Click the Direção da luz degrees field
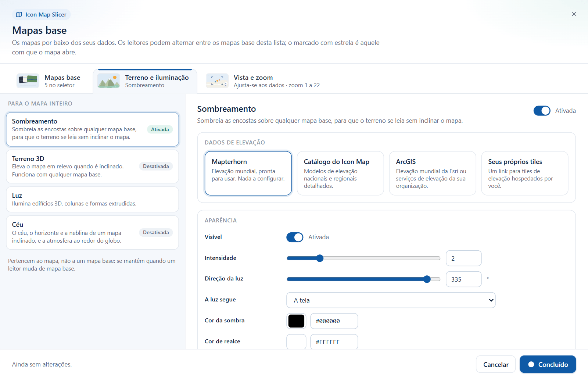 (x=463, y=279)
